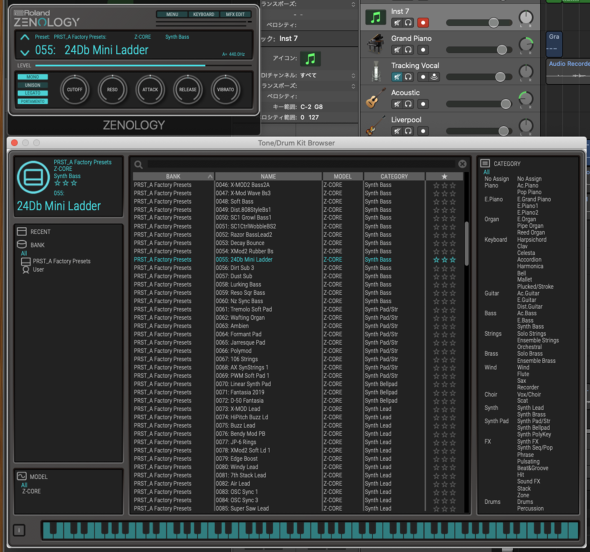This screenshot has width=590, height=552.
Task: Open the MENU tab in ZENOLOGY
Action: click(172, 14)
